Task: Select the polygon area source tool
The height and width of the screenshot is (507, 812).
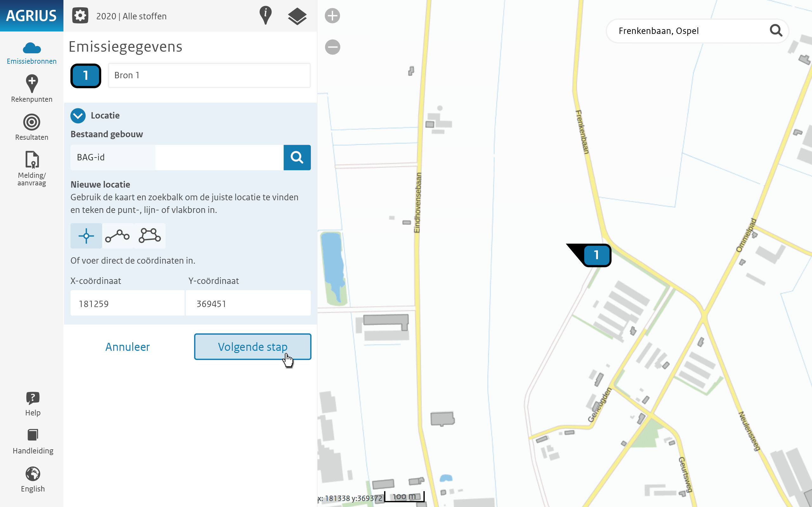Action: point(150,236)
